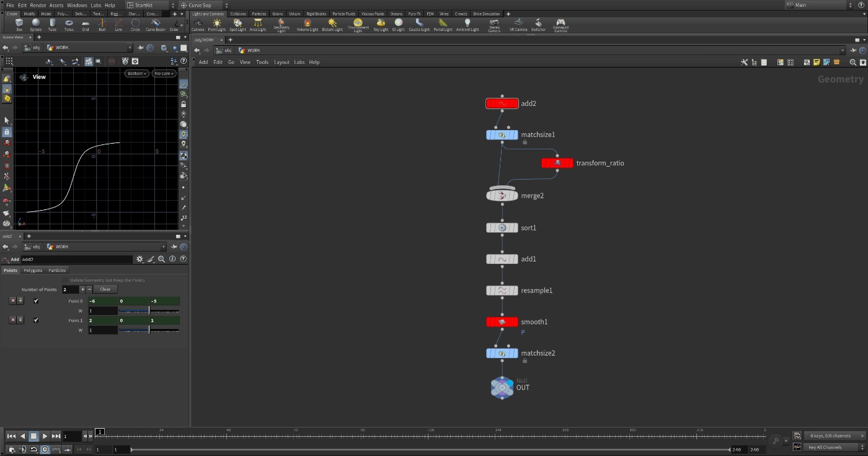Viewport: 868px width, 456px height.
Task: Create an Environment Light
Action: [358, 25]
